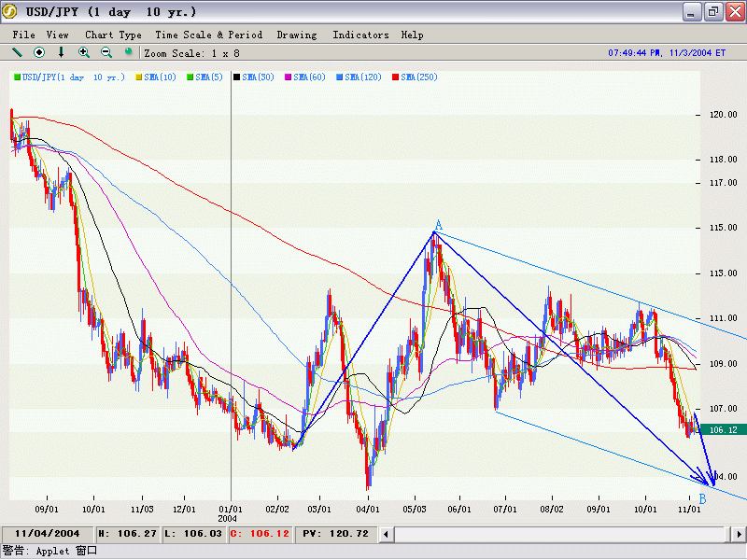
Task: Open the Time Scale & Period menu
Action: click(x=209, y=35)
